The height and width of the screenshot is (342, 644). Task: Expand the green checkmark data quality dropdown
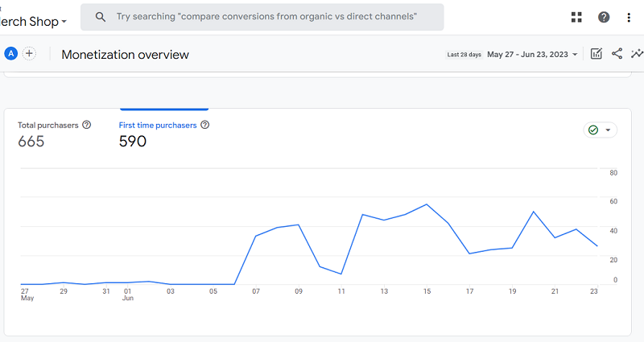[600, 130]
